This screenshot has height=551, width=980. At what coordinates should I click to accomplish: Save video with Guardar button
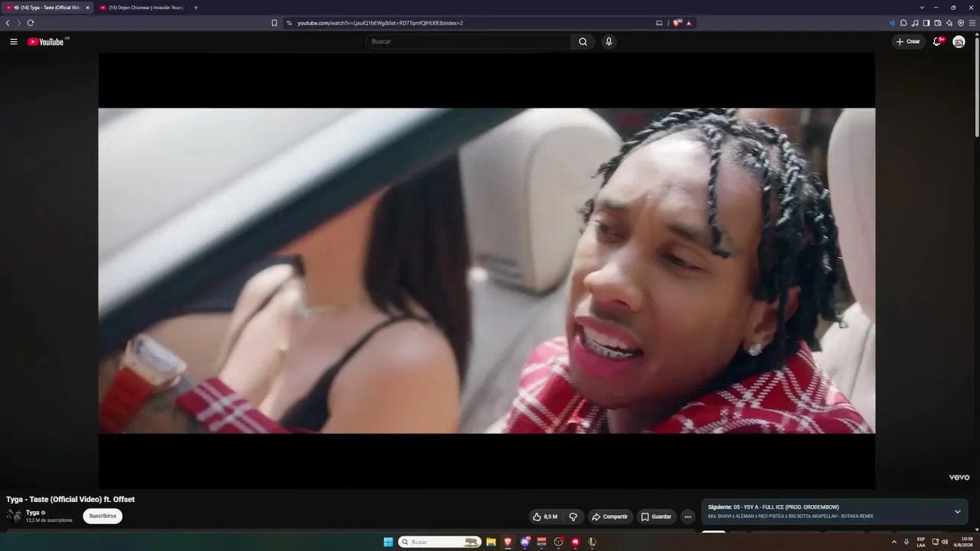pos(656,517)
